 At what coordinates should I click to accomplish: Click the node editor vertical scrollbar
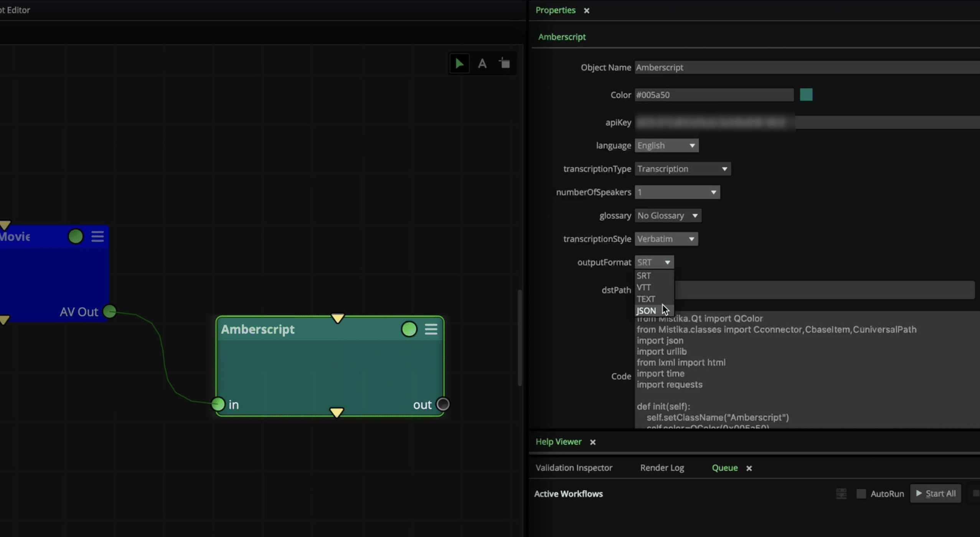point(520,338)
